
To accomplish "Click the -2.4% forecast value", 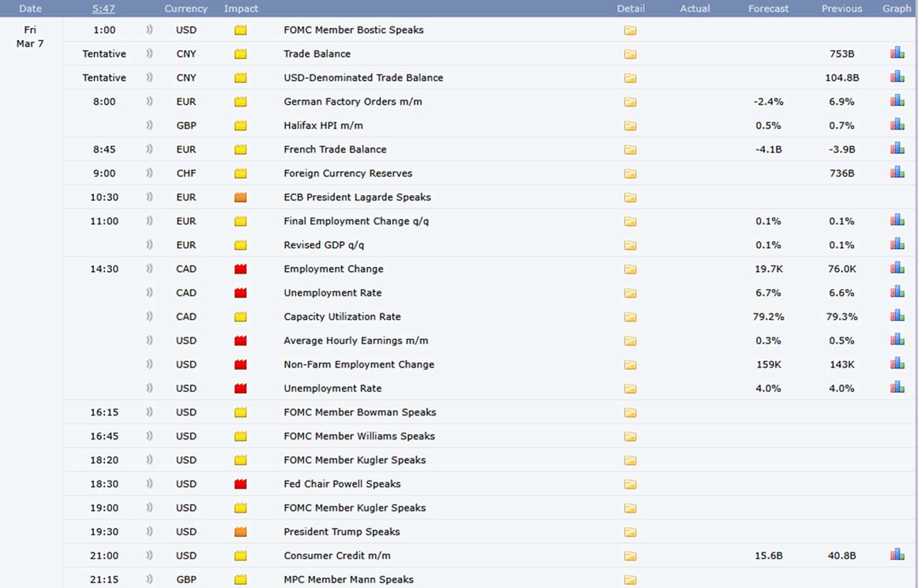I will [768, 102].
